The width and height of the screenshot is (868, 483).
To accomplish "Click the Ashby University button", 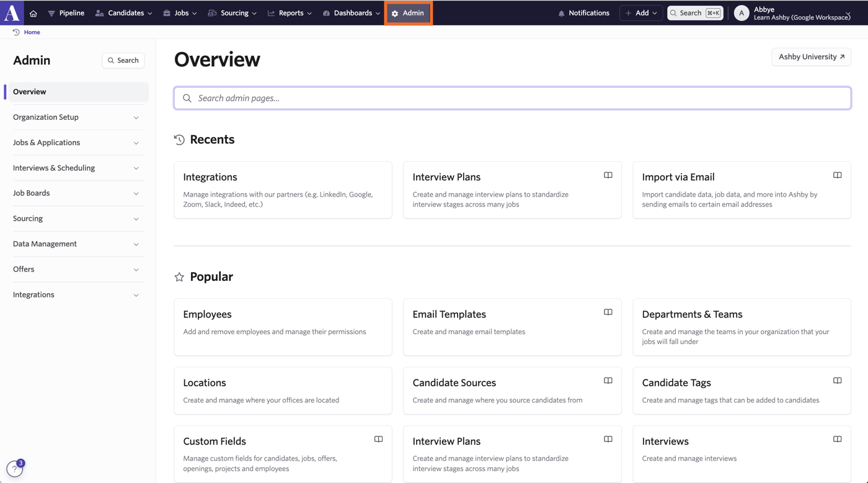I will 811,57.
